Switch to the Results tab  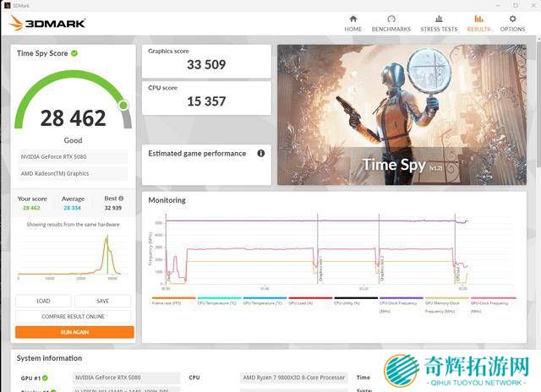[478, 23]
